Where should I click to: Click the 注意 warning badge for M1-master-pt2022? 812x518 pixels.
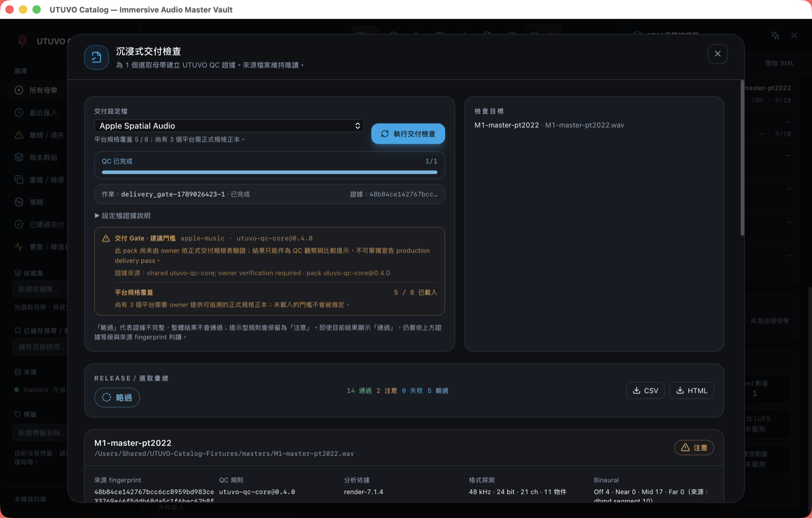point(694,447)
